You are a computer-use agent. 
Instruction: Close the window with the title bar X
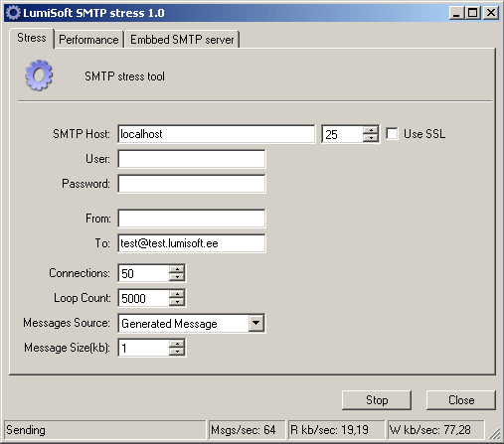[491, 13]
